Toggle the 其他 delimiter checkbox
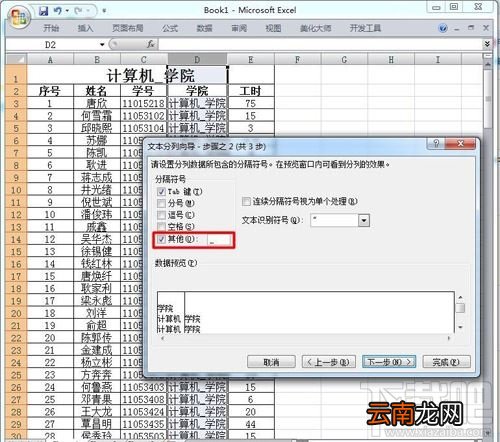Image resolution: width=500 pixels, height=442 pixels. [x=161, y=239]
